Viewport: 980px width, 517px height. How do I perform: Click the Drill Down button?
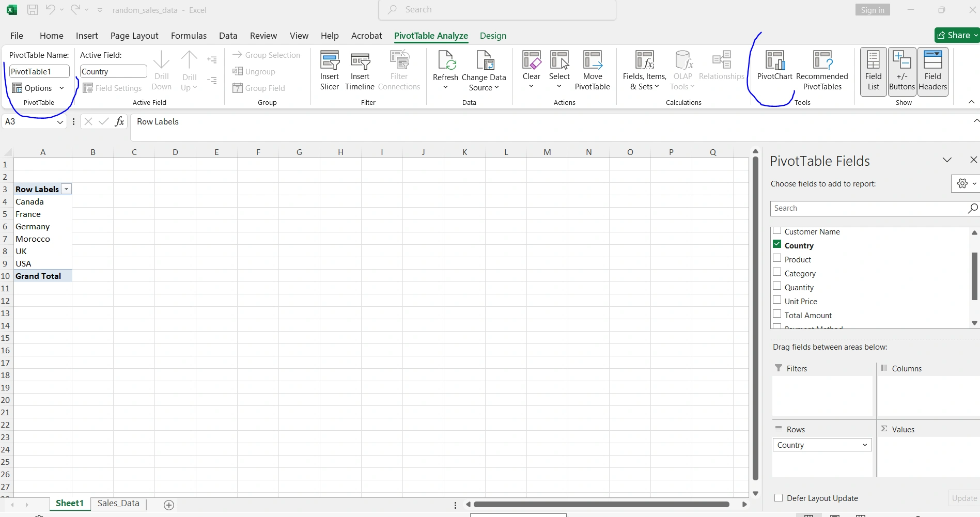tap(161, 70)
